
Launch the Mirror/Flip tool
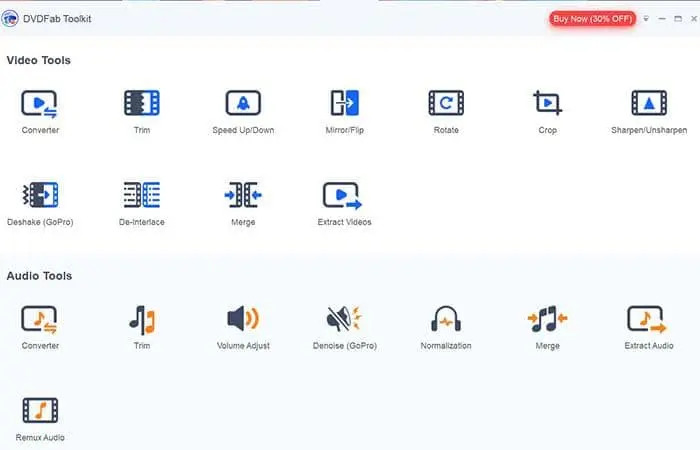click(x=344, y=103)
